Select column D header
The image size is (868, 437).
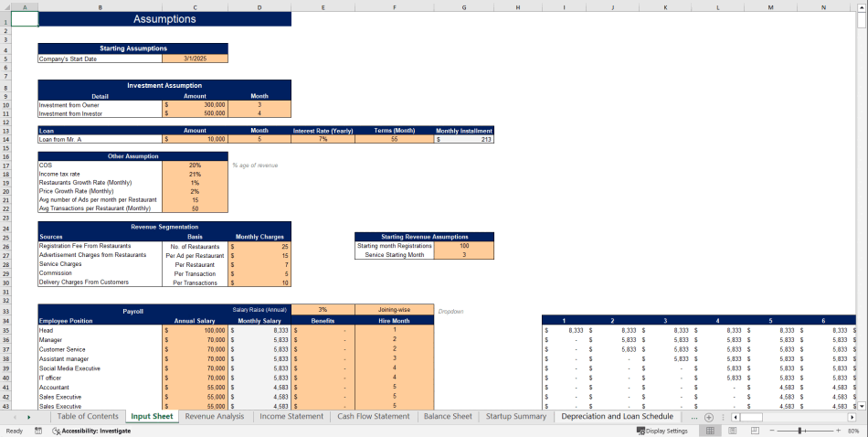click(x=259, y=7)
